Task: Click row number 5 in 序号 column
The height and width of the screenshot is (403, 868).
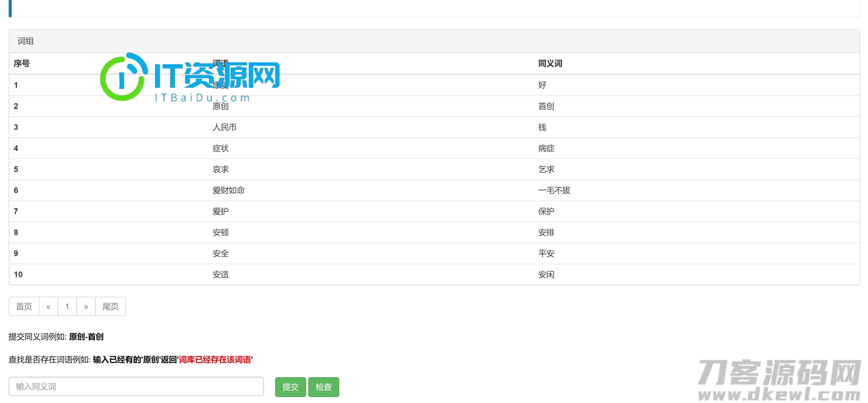Action: [16, 169]
